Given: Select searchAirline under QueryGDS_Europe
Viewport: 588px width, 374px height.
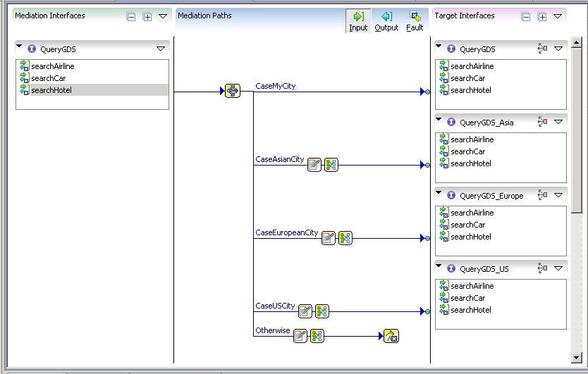Looking at the screenshot, I should click(472, 213).
